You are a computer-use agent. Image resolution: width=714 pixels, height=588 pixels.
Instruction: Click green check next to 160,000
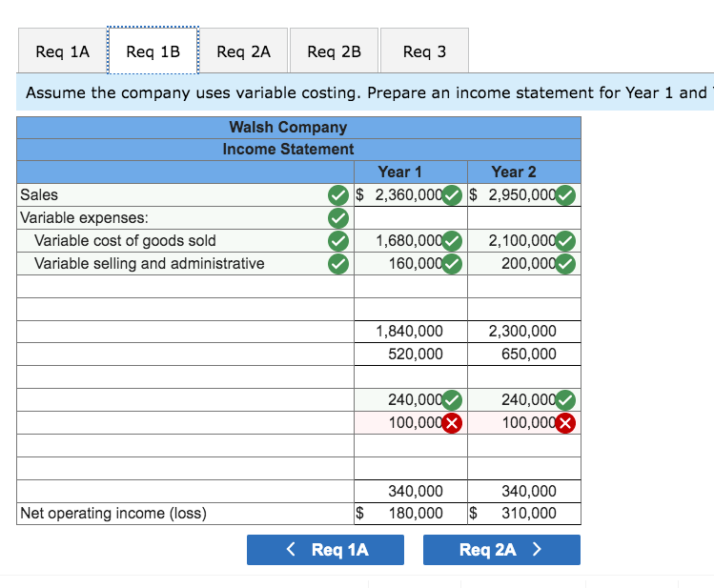452,264
